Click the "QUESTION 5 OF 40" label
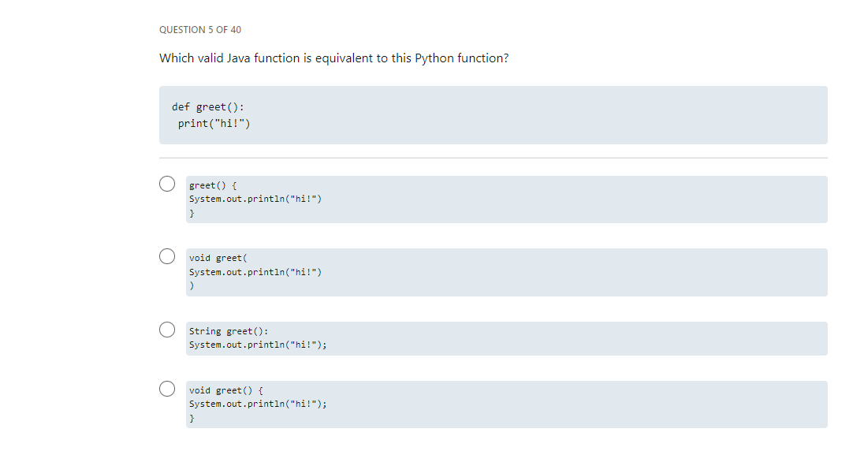 pos(200,30)
